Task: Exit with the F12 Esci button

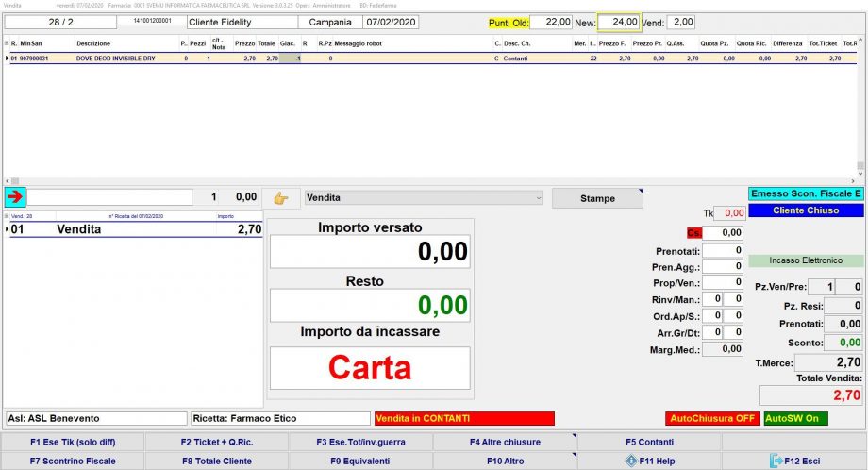Action: [x=794, y=461]
